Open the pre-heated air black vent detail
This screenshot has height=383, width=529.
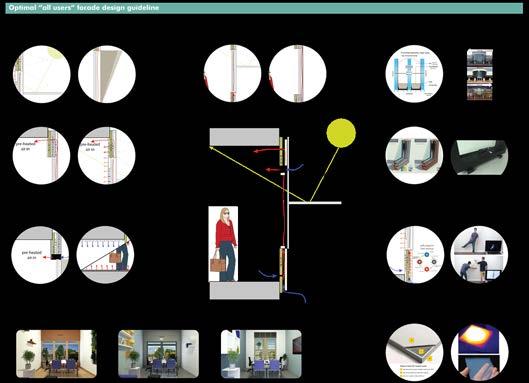point(40,255)
